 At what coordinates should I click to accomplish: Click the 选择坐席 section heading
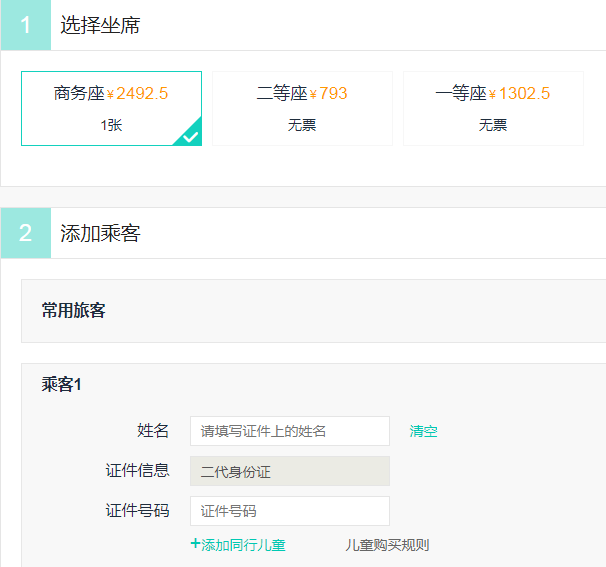(100, 26)
